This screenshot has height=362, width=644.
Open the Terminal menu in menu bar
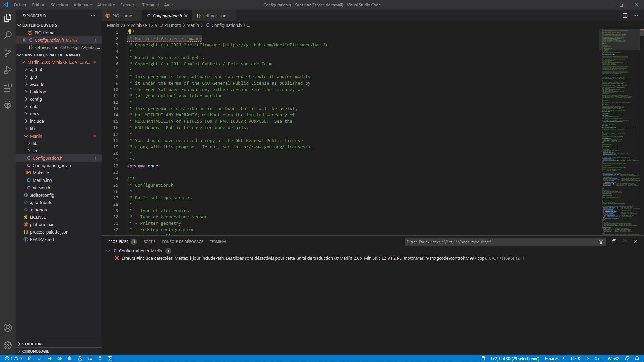pyautogui.click(x=150, y=5)
